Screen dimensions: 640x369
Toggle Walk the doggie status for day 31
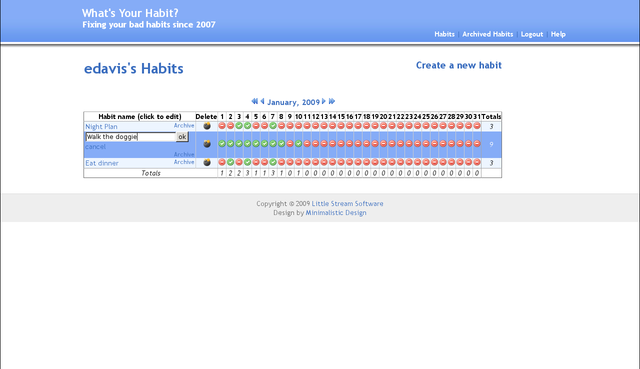(477, 144)
